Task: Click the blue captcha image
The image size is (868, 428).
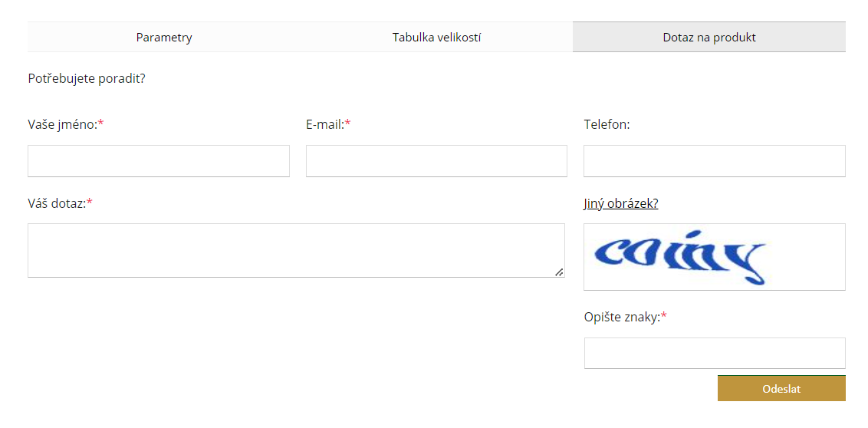Action: click(681, 256)
